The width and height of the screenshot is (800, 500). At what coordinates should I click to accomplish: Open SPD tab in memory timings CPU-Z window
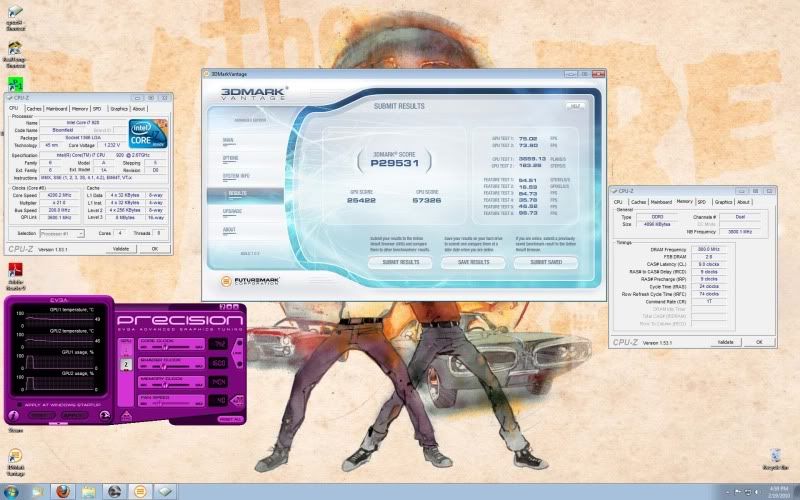[702, 202]
